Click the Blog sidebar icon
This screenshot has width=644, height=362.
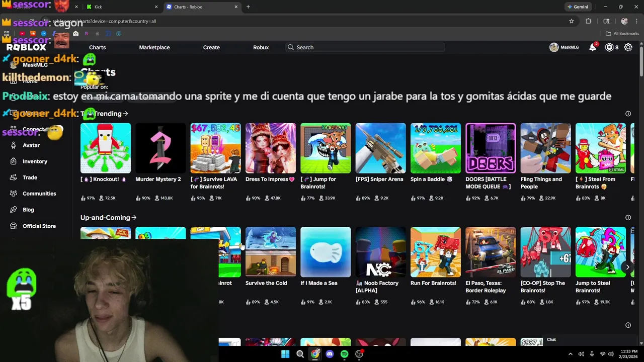(13, 210)
